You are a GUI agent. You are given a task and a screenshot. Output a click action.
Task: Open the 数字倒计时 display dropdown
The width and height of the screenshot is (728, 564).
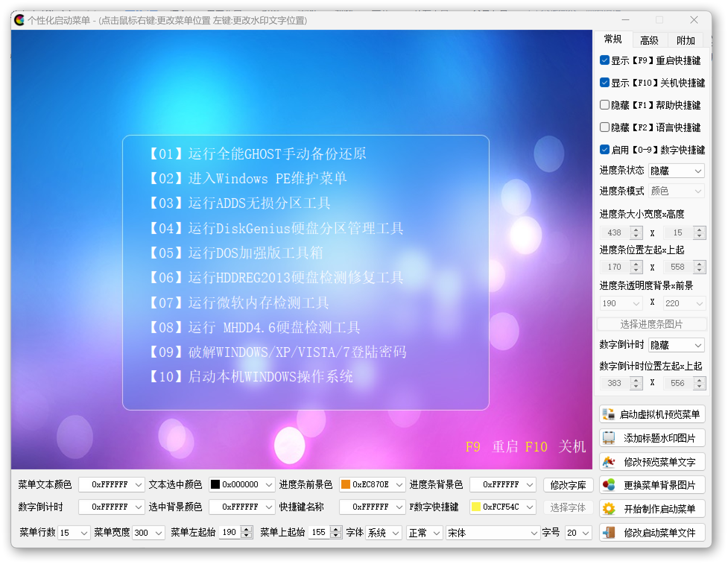[676, 345]
